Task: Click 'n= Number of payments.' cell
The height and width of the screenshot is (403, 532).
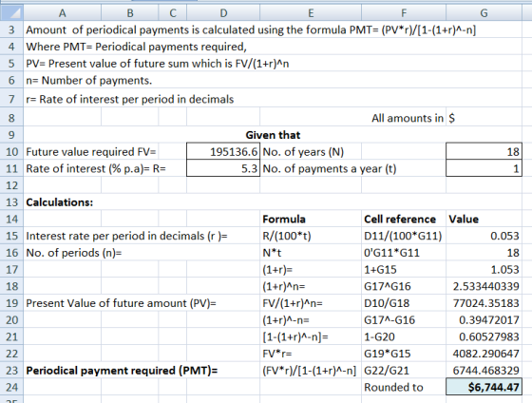Action: [89, 81]
